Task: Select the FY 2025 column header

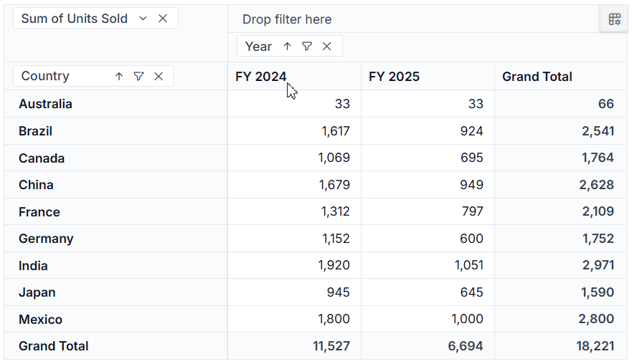Action: 428,77
